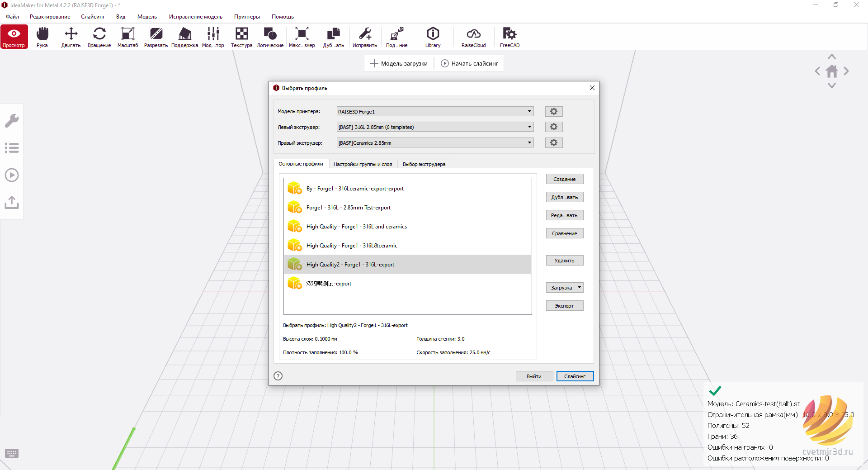Expand the right extruder material dropdown

(435, 142)
